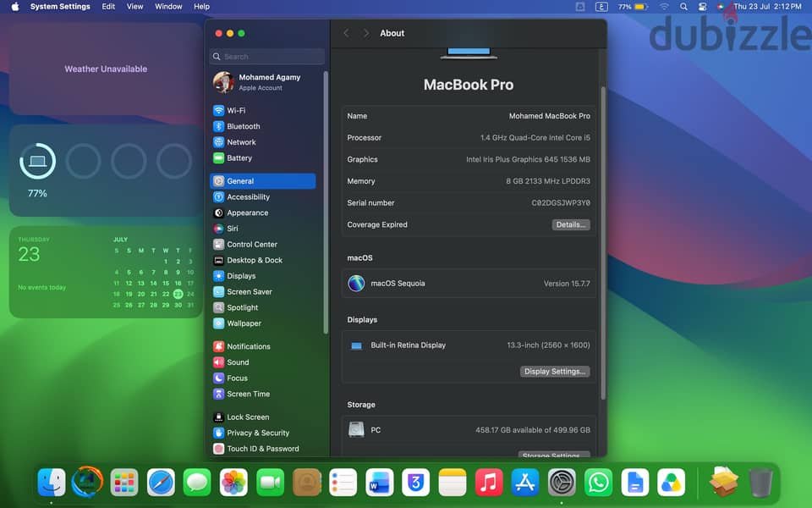Open the View menu
812x508 pixels.
(x=134, y=7)
